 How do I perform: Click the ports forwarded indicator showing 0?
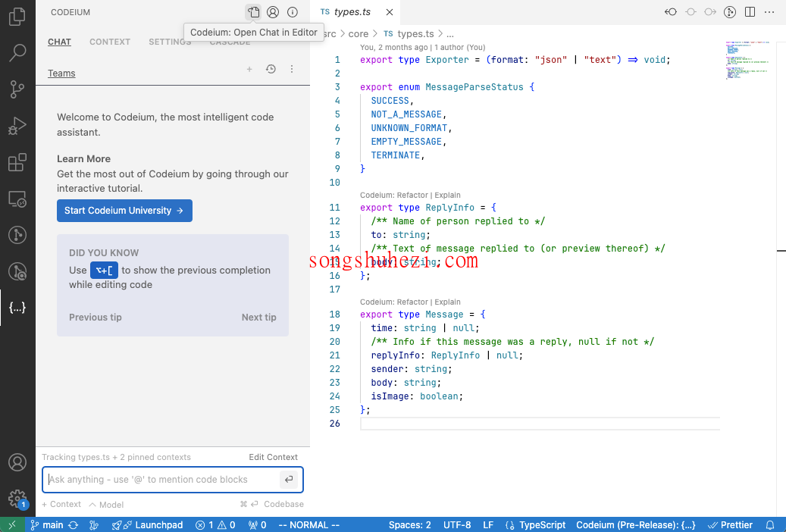(x=258, y=525)
